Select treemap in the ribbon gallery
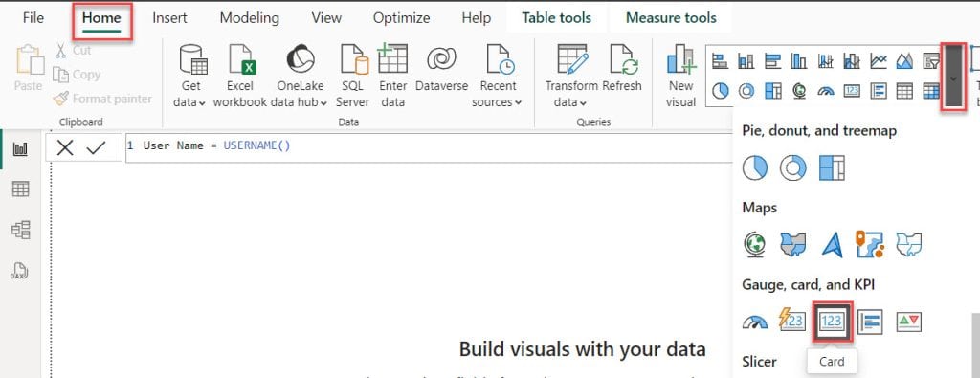This screenshot has height=378, width=980. pos(772,91)
